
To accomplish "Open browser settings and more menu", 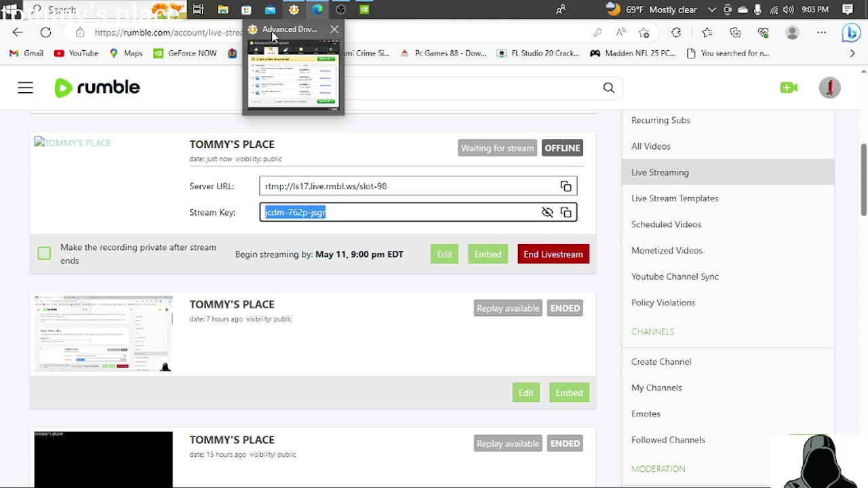I will click(821, 33).
